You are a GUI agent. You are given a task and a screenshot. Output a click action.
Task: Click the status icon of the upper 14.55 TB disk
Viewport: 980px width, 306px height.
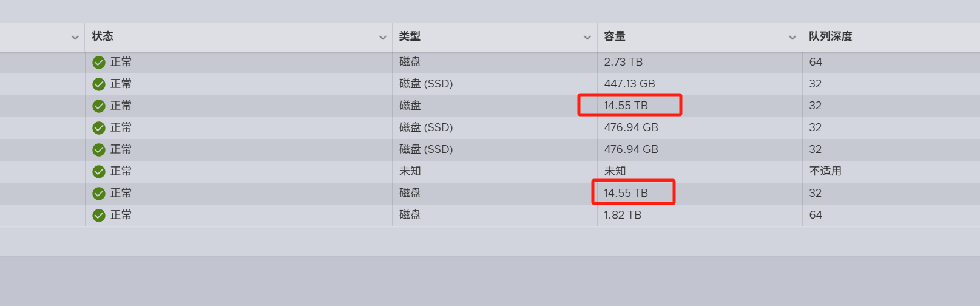tap(99, 106)
